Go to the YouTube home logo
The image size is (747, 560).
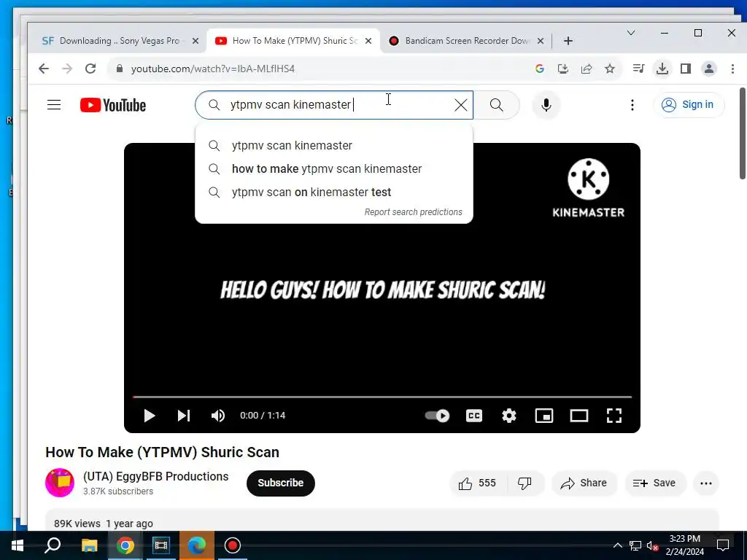[113, 105]
